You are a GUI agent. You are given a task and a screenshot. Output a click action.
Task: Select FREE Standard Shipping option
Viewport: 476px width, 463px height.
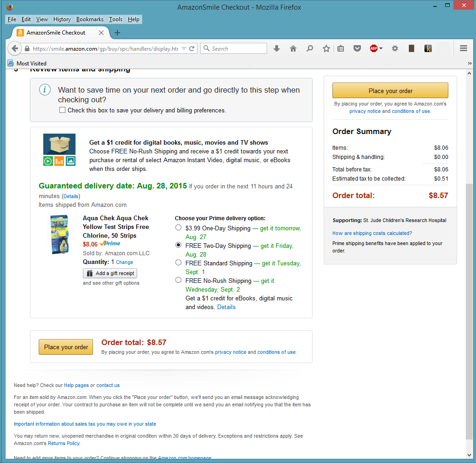[179, 263]
